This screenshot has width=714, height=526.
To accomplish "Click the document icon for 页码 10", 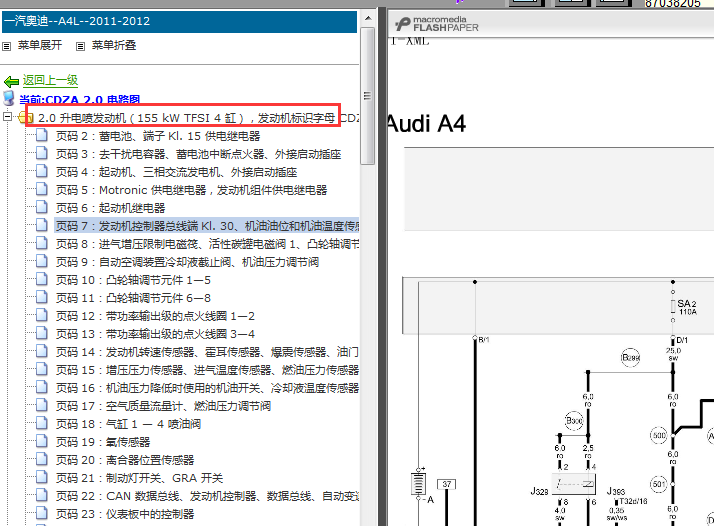I will pos(41,279).
